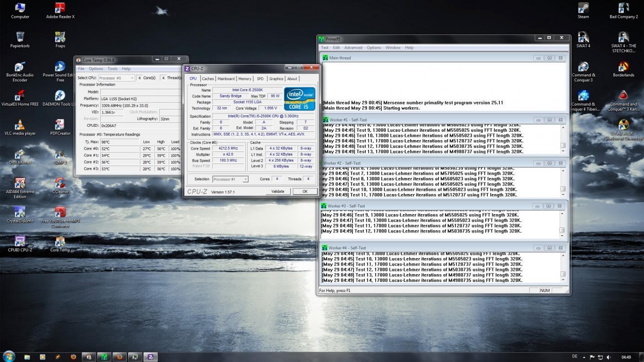Select the AIDA64 Extreme Edition icon

pyautogui.click(x=20, y=188)
